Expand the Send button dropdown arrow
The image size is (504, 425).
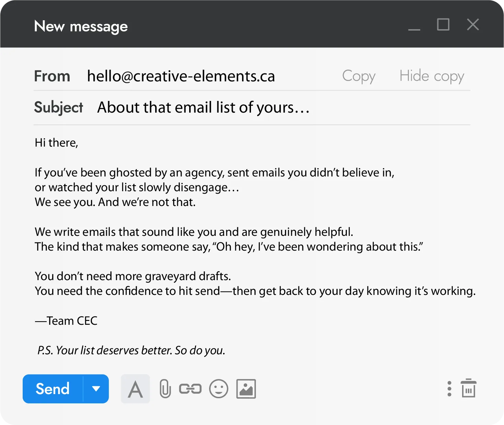pos(96,389)
